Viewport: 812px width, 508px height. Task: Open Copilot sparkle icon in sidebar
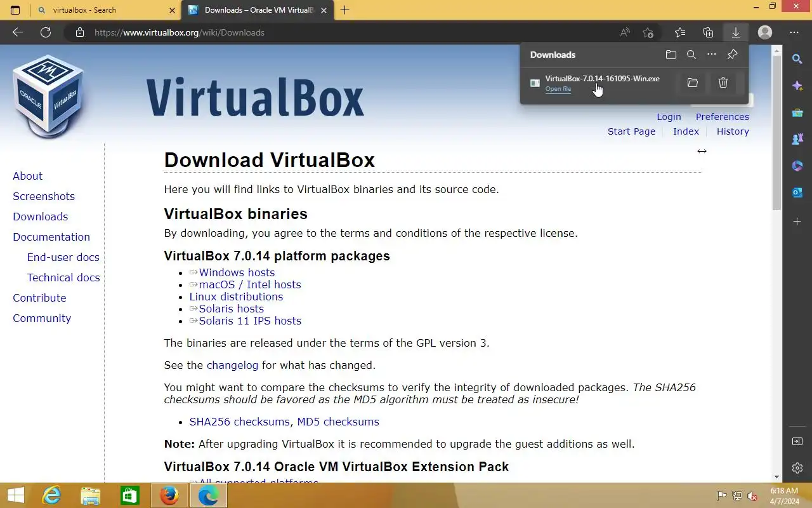(x=797, y=86)
